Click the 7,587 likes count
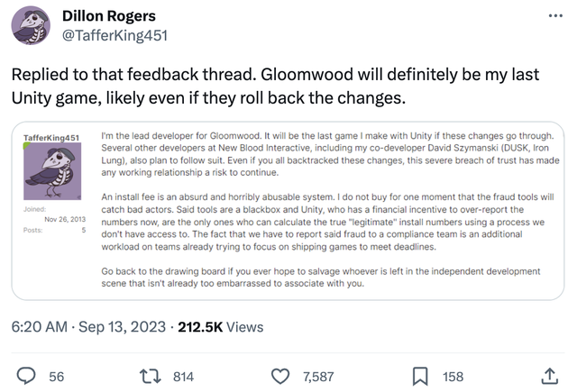The image size is (577, 392). tap(319, 376)
